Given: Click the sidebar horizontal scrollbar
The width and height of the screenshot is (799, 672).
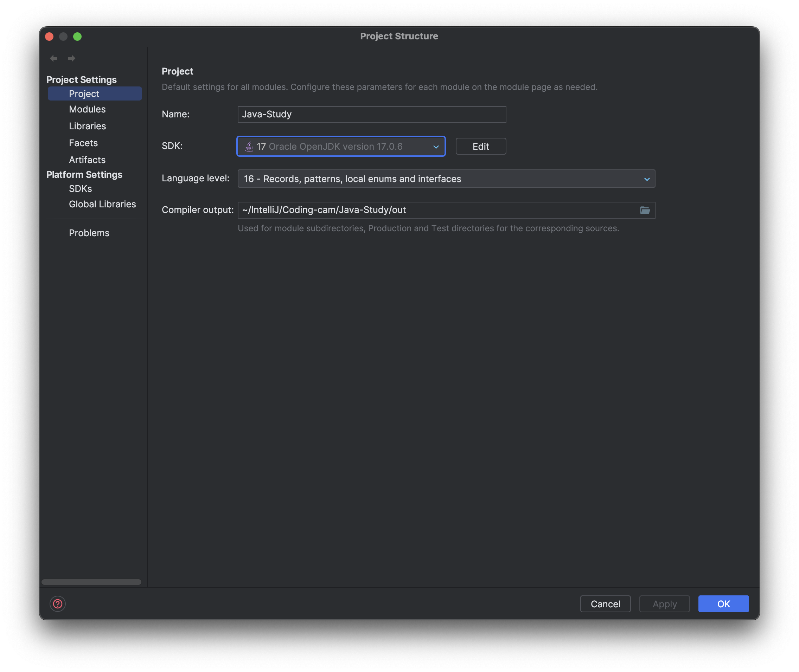Looking at the screenshot, I should [x=91, y=582].
